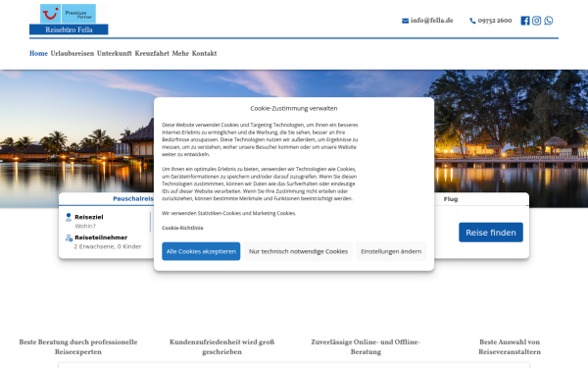This screenshot has height=368, width=588.
Task: Open the Cookie-Richtlinie link
Action: 182,228
